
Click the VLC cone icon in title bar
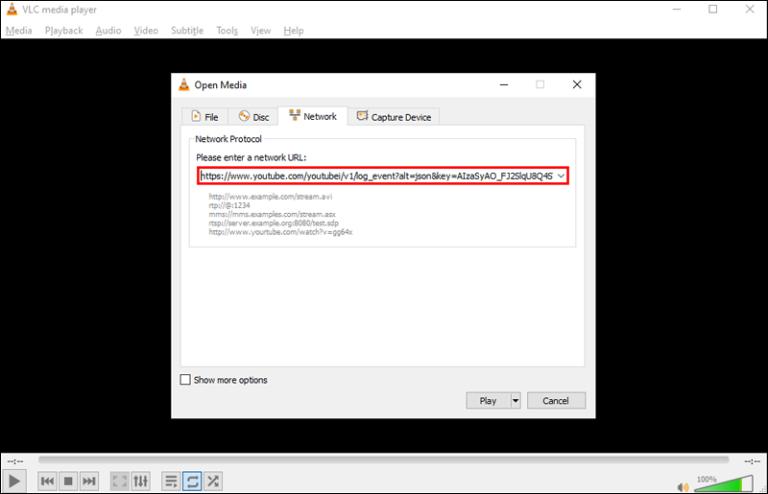pyautogui.click(x=12, y=9)
